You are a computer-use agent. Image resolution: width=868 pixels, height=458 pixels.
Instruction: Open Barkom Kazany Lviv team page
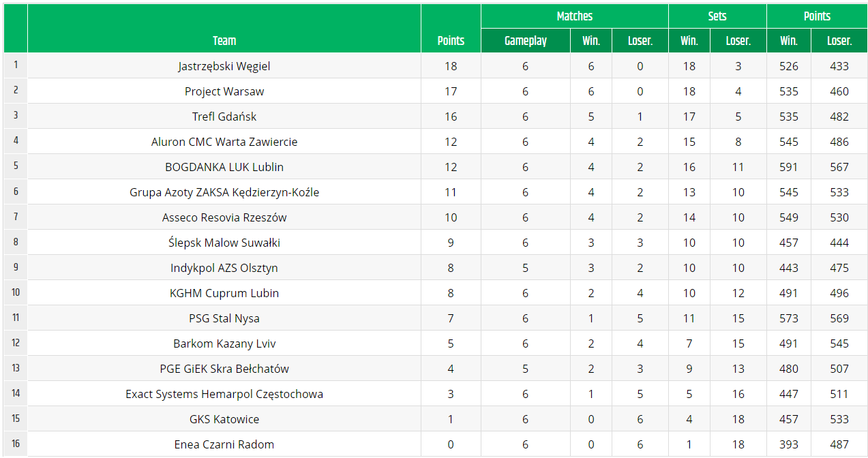(224, 343)
